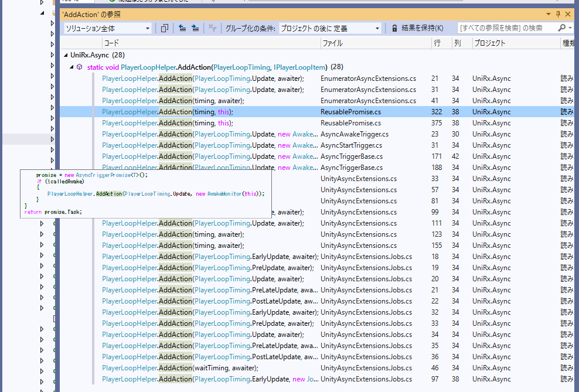
Task: Select UnityAsyncExtensions.cs line 123 reference
Action: [317, 234]
